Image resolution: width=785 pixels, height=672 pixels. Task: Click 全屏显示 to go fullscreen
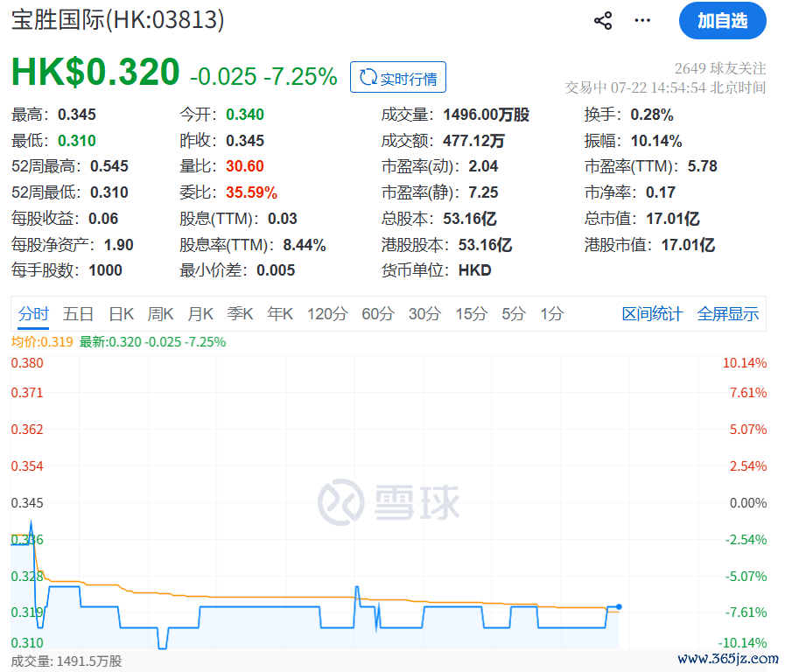(x=728, y=314)
